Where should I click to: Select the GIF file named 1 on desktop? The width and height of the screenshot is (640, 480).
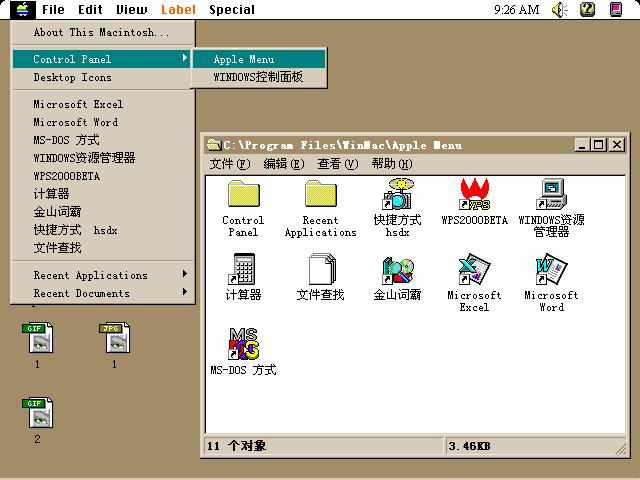(x=38, y=338)
